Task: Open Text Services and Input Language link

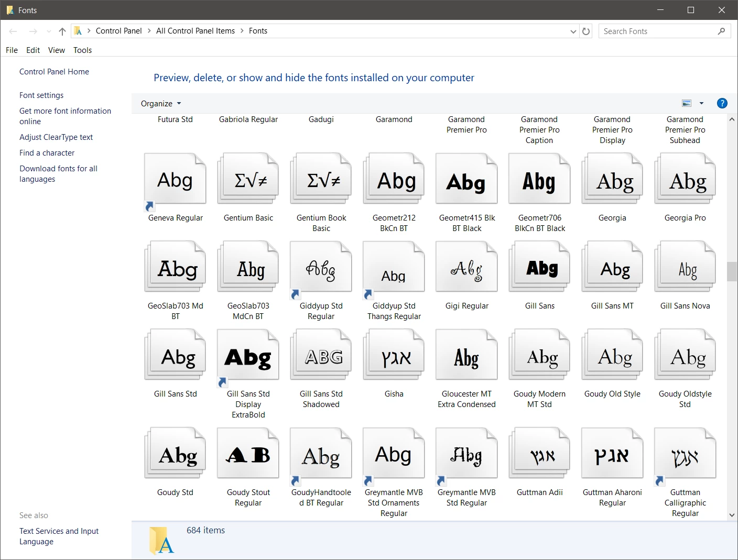Action: pos(59,536)
